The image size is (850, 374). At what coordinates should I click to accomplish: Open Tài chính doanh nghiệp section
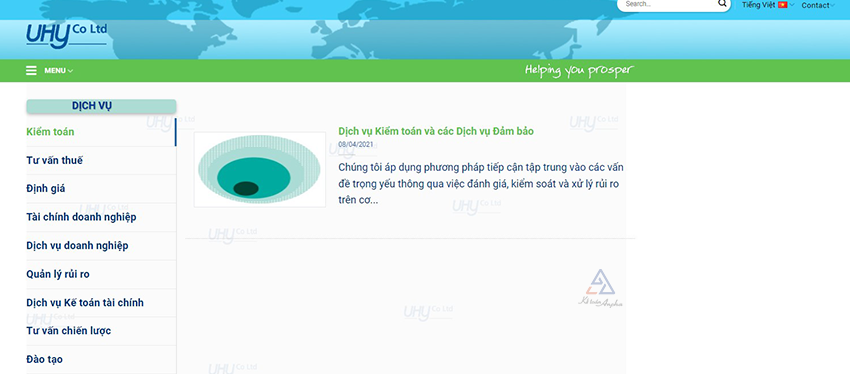click(81, 217)
